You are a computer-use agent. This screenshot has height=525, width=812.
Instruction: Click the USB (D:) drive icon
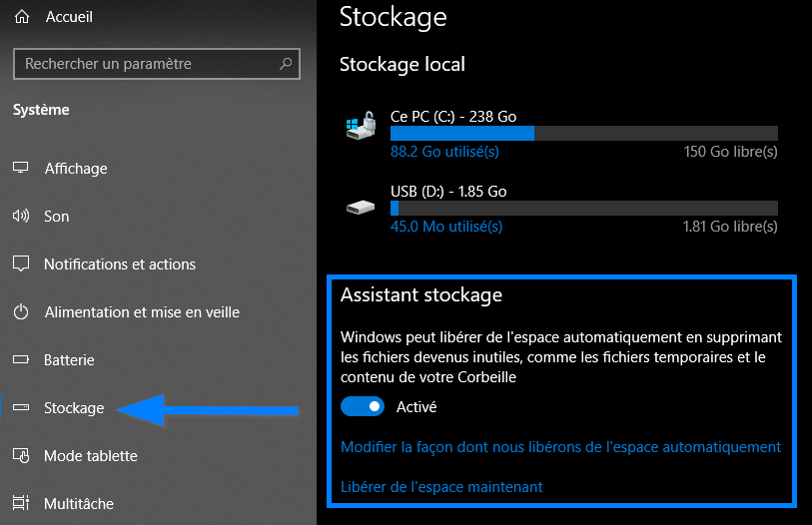click(361, 208)
